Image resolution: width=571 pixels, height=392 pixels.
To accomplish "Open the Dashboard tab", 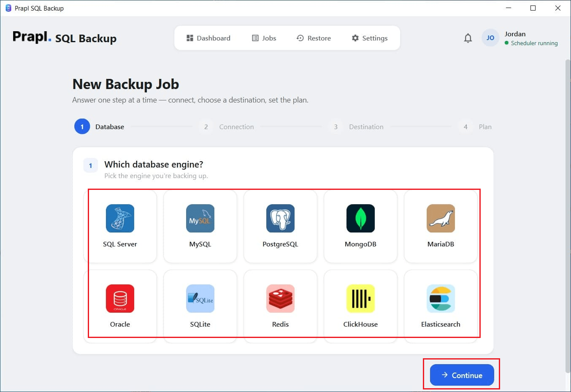I will coord(208,38).
